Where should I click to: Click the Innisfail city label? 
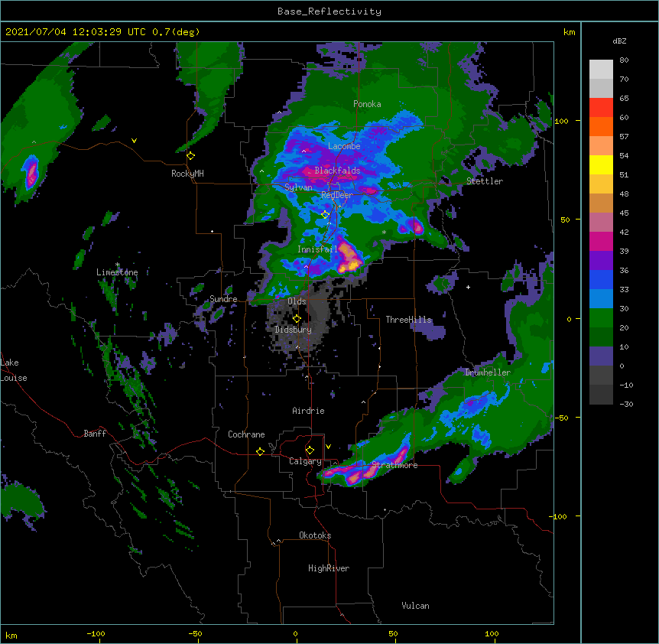tap(317, 249)
